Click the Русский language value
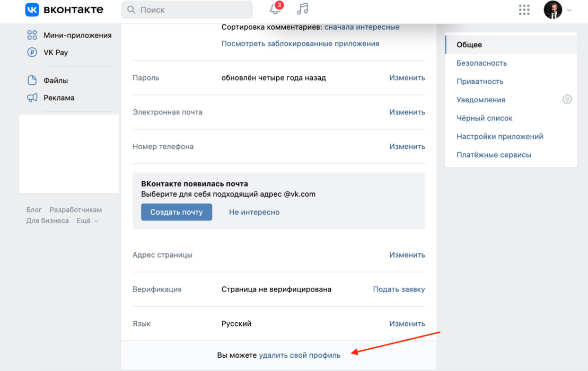Image resolution: width=588 pixels, height=371 pixels. [x=236, y=323]
